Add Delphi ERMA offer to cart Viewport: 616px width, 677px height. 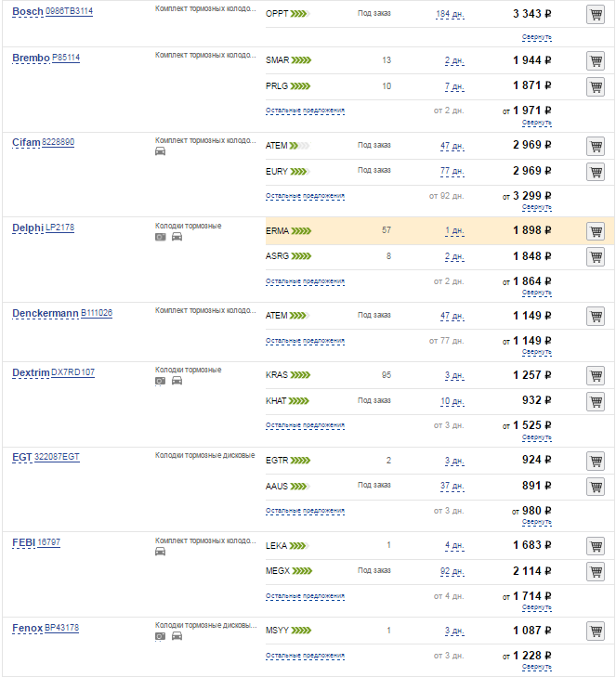[596, 231]
